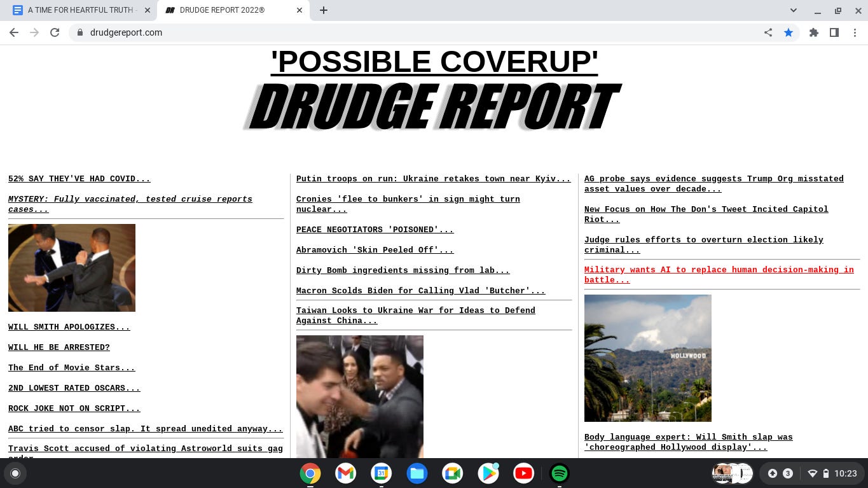Screen dimensions: 868x488
Task: Open the 'POSSIBLE COVERUP' main headline
Action: coord(434,62)
